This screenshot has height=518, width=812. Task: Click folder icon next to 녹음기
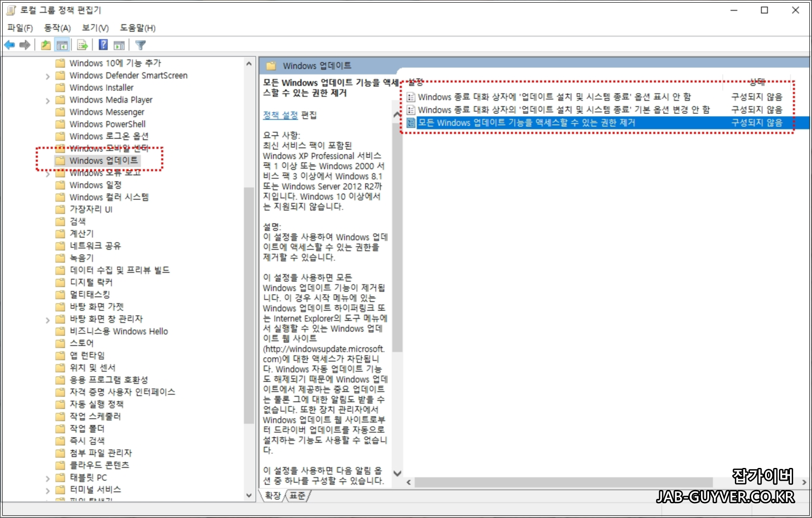60,258
